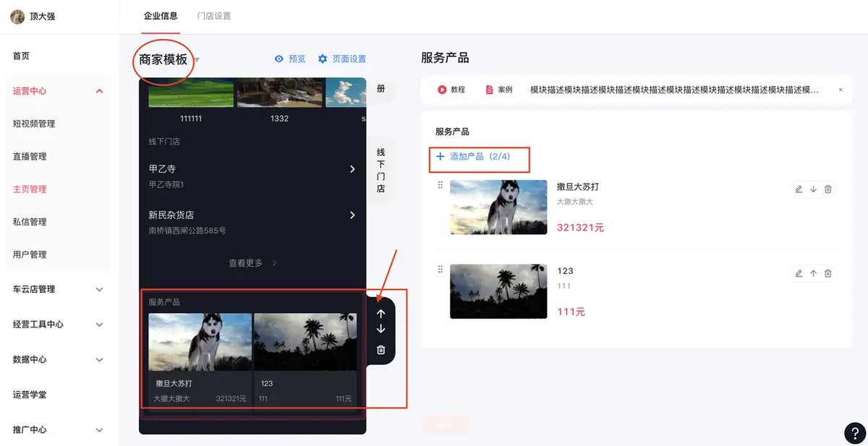
Task: Move 服务产品 module down in preview
Action: (x=381, y=330)
